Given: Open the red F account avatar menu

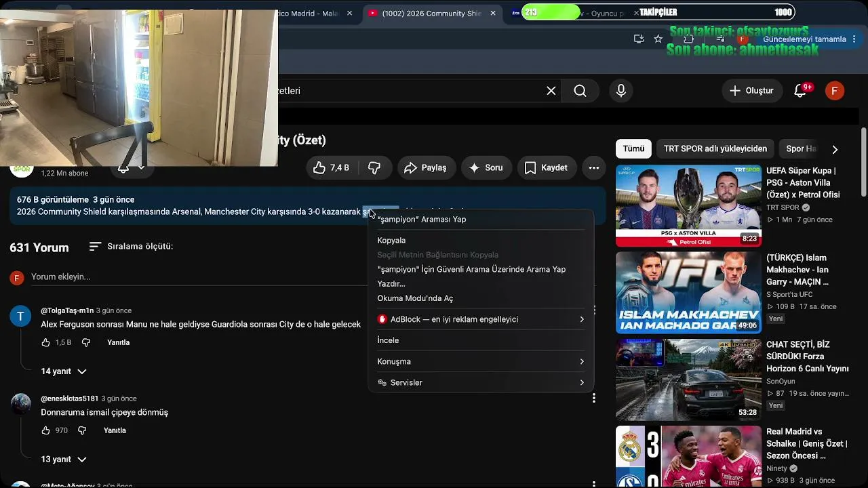Looking at the screenshot, I should [x=835, y=91].
